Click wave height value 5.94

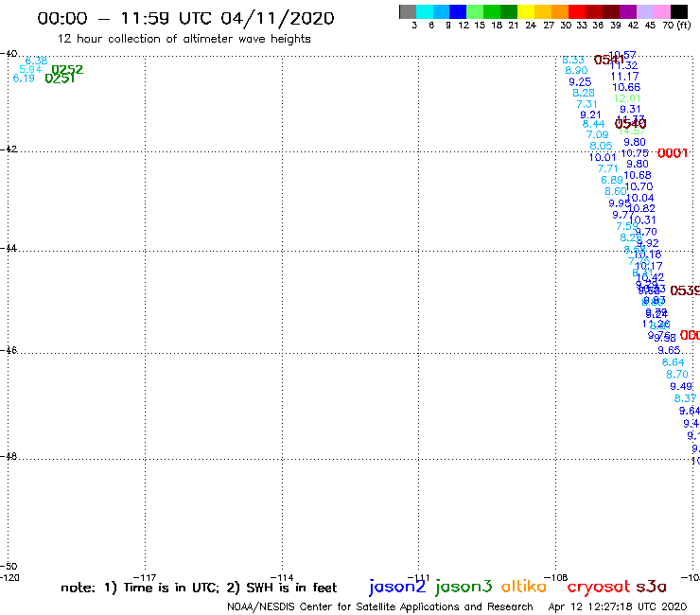(30, 69)
